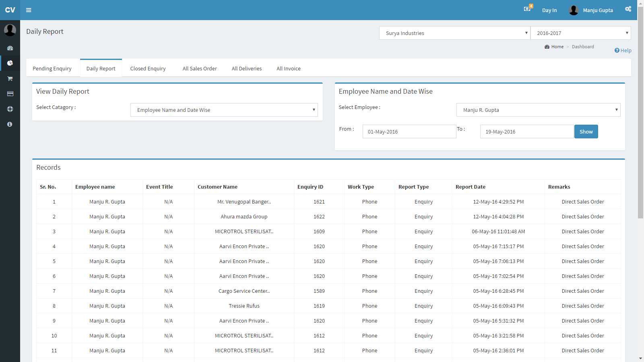Image resolution: width=644 pixels, height=362 pixels.
Task: Click report date 06-May-16 11:01:48 AM
Action: pos(498,231)
